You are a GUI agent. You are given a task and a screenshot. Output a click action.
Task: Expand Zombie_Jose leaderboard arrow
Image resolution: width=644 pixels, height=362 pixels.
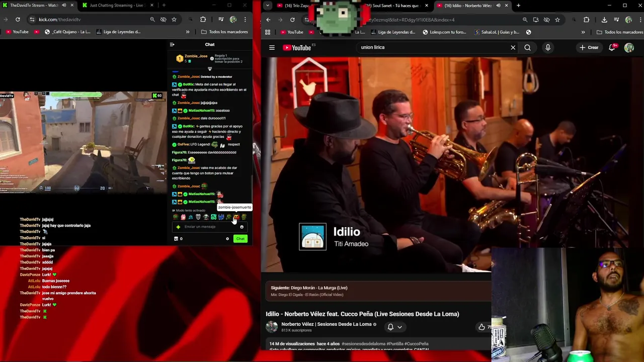pyautogui.click(x=210, y=69)
